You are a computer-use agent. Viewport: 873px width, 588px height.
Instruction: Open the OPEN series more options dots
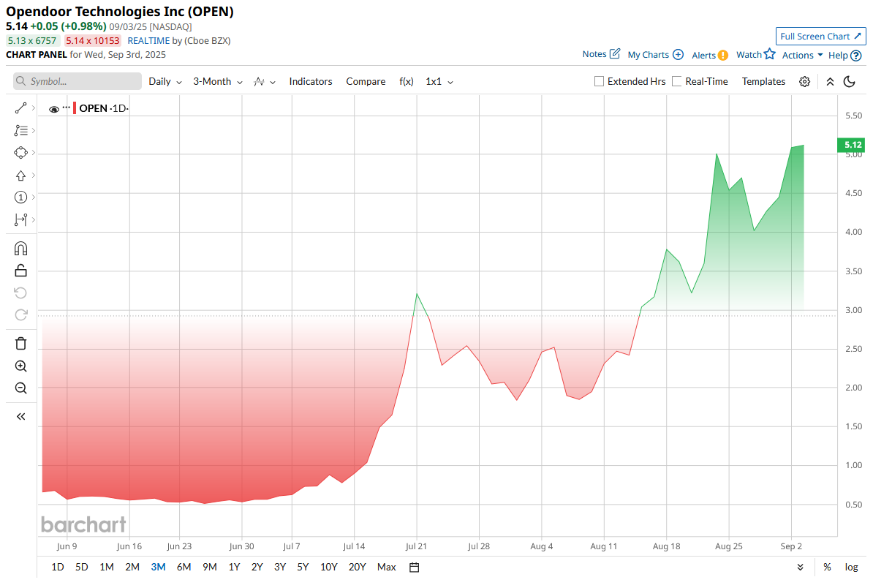(x=67, y=108)
